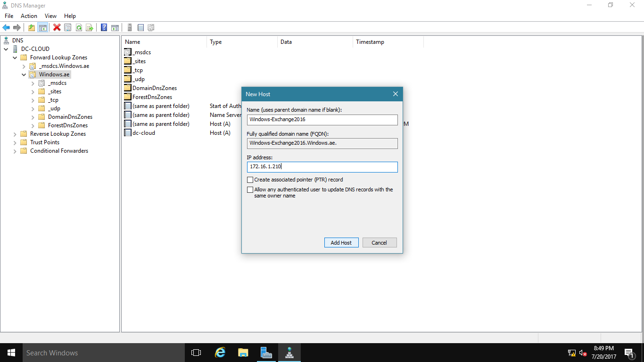Image resolution: width=644 pixels, height=362 pixels.
Task: Open the View menu
Action: coord(50,16)
